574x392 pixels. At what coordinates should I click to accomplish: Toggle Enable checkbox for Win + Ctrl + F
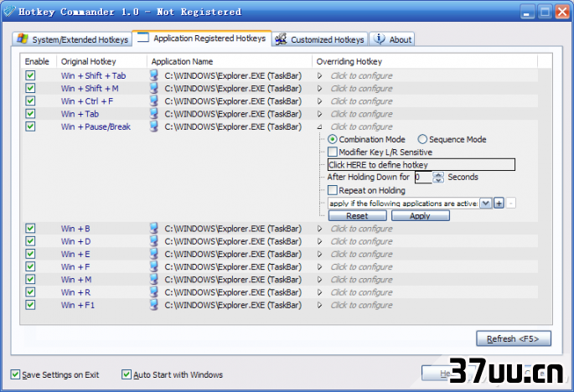coord(30,101)
